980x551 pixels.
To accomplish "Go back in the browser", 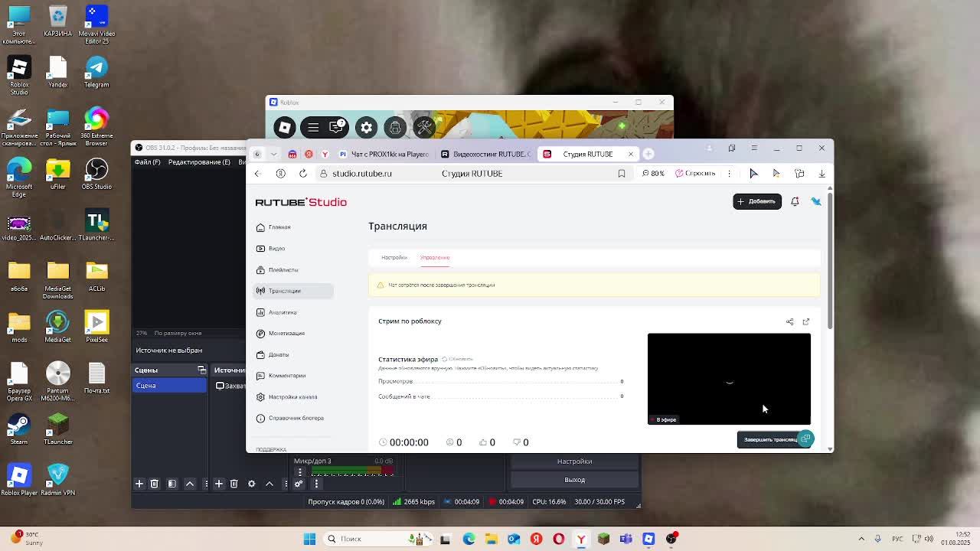I will tap(257, 174).
